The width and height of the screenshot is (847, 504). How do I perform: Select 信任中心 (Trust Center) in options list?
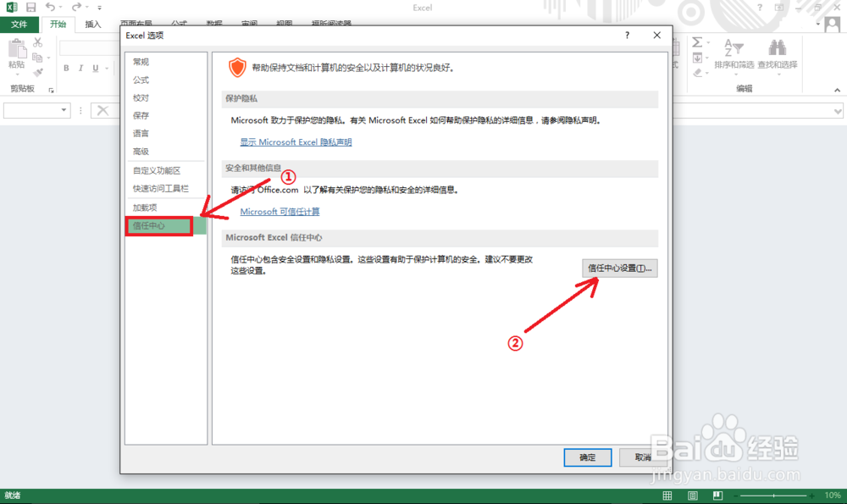click(166, 226)
